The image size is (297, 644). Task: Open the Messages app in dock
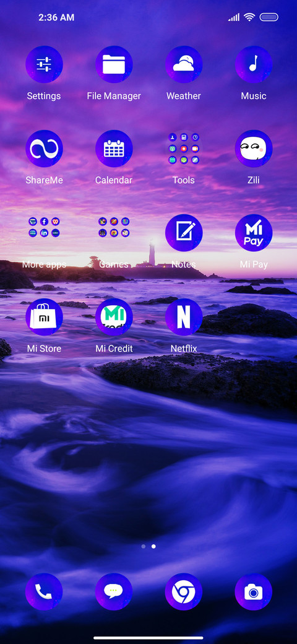[114, 592]
